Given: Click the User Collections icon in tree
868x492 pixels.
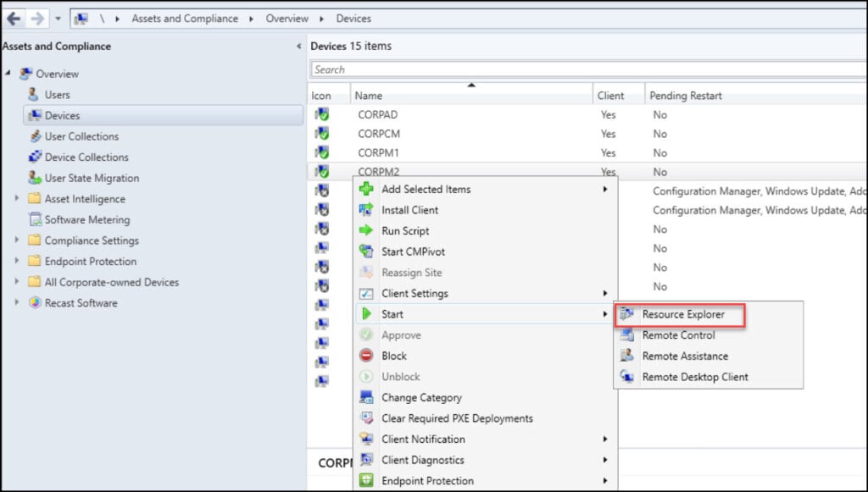Looking at the screenshot, I should coord(35,136).
